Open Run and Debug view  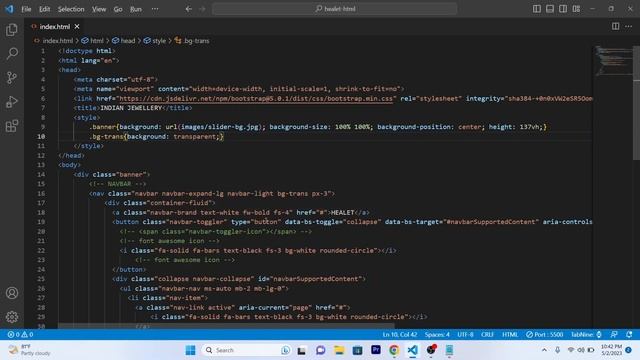tap(12, 102)
